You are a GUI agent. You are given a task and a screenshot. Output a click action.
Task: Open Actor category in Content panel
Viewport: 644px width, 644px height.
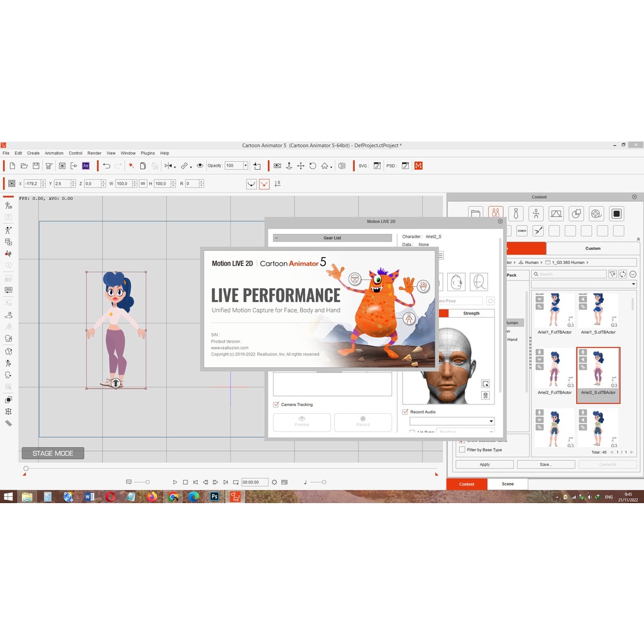click(496, 214)
